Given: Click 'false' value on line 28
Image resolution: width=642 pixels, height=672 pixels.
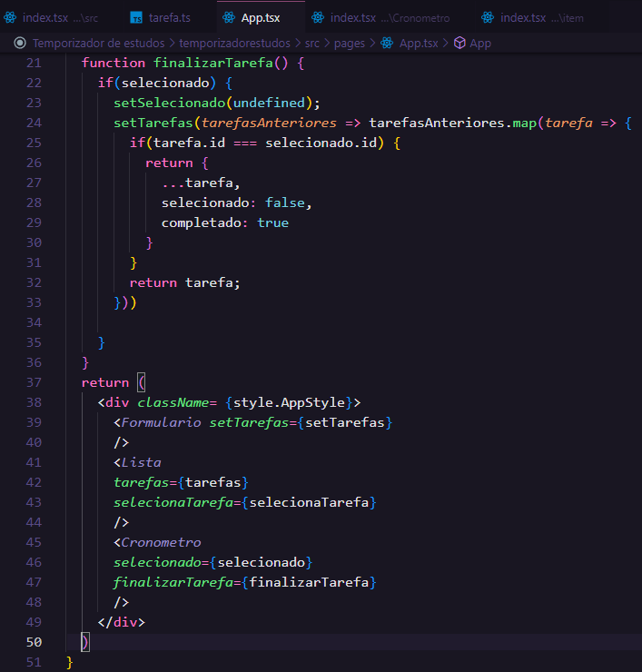Looking at the screenshot, I should click(284, 203).
